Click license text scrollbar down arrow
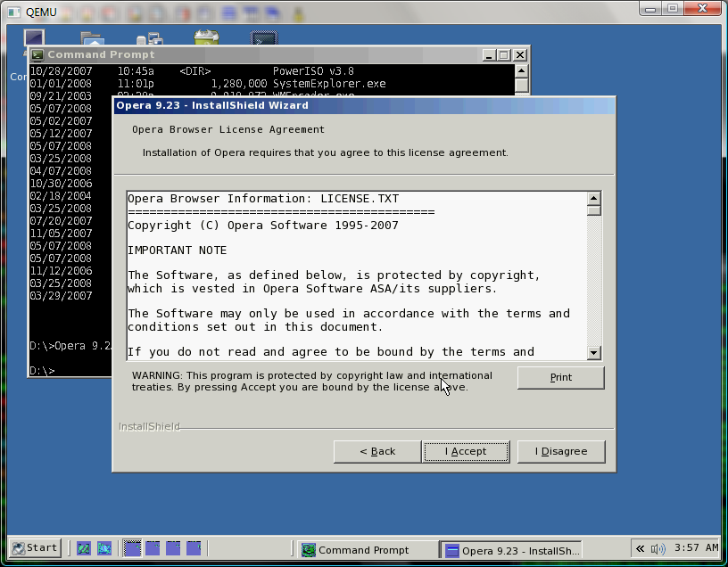728x567 pixels. click(x=593, y=353)
